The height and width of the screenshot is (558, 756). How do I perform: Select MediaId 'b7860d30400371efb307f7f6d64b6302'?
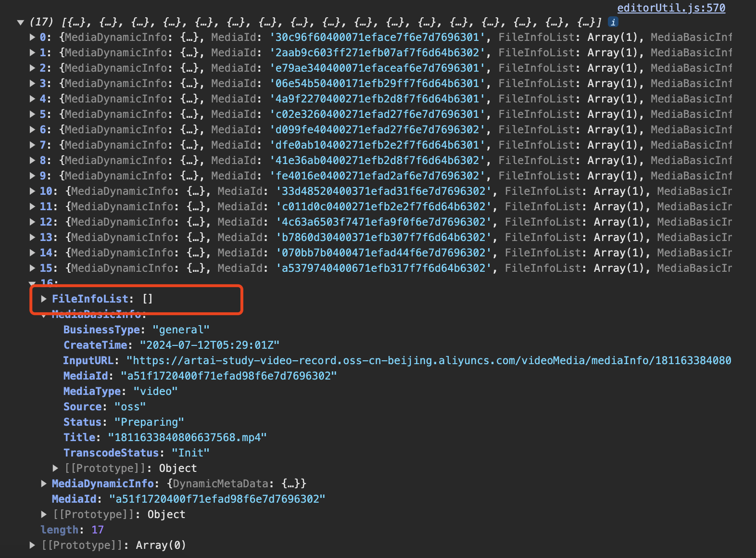pos(383,237)
